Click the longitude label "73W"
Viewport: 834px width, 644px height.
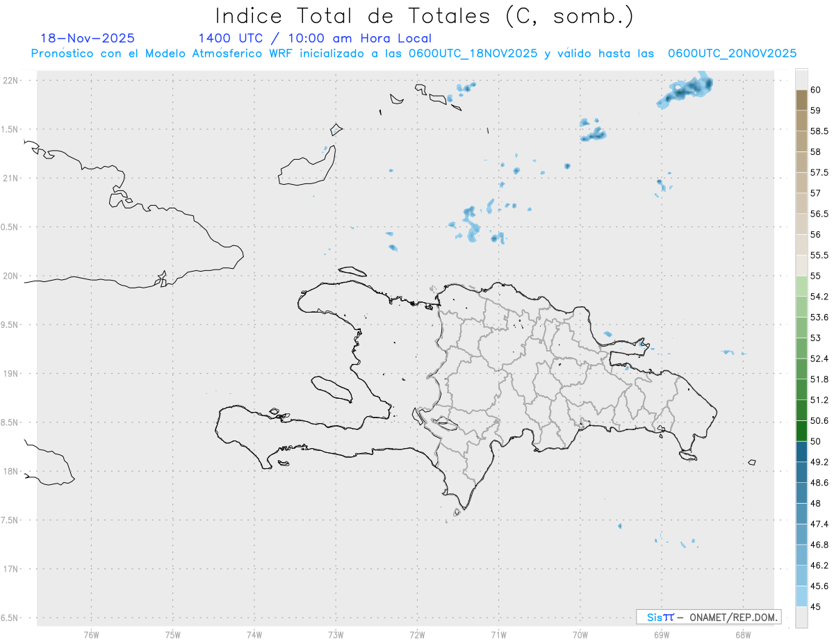[x=336, y=634]
